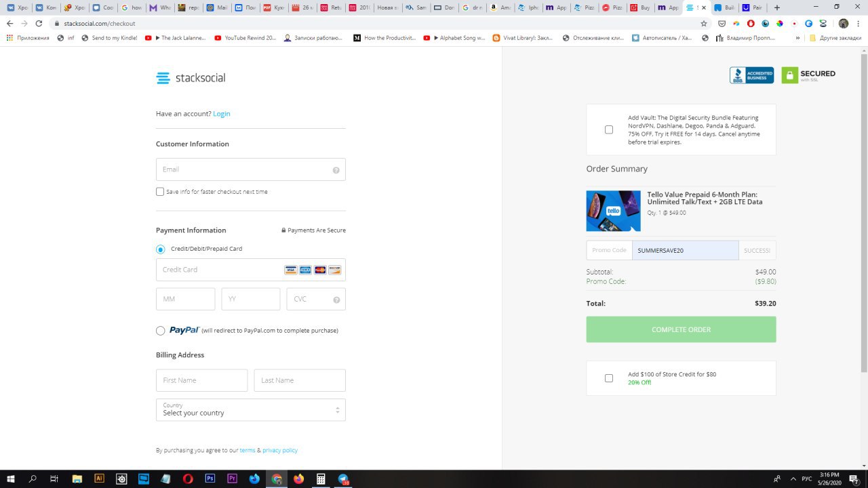868x488 pixels.
Task: Click the Credit Card number field
Action: pyautogui.click(x=251, y=270)
